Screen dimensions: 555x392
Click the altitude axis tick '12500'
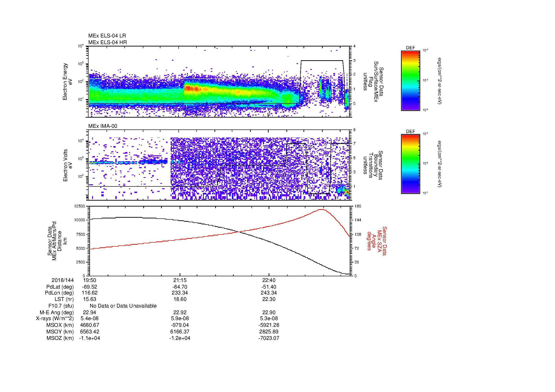pyautogui.click(x=79, y=206)
